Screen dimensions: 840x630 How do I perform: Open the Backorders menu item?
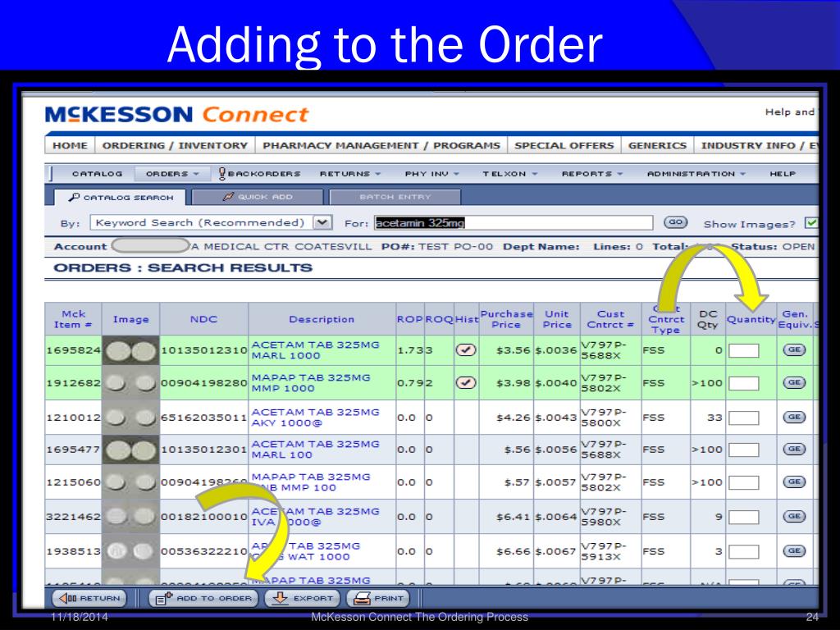[260, 174]
